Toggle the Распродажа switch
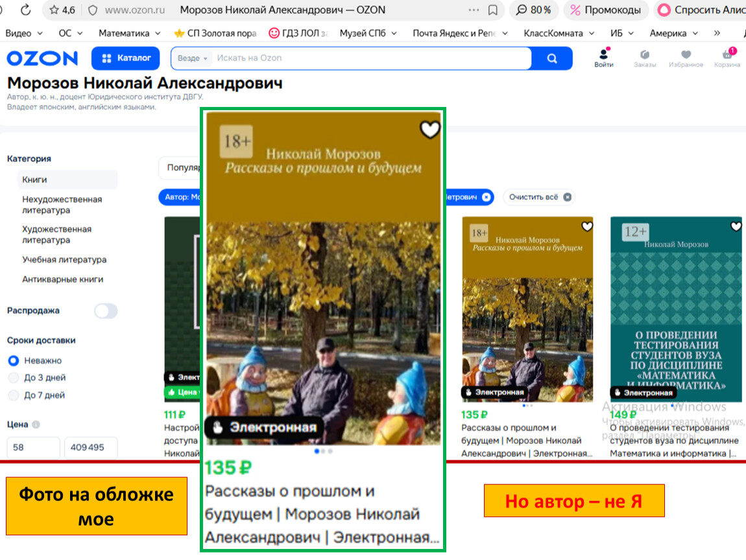746x560 pixels. [x=106, y=311]
